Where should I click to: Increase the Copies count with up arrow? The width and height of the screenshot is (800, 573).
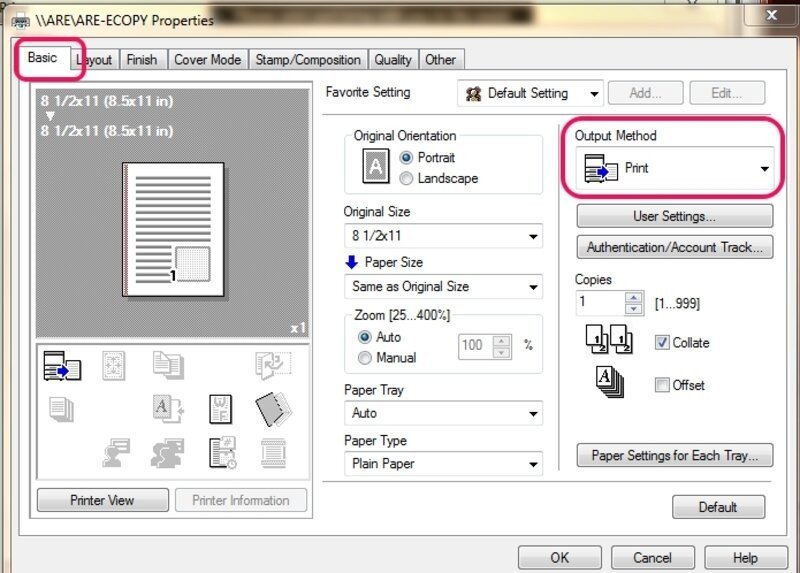coord(633,296)
